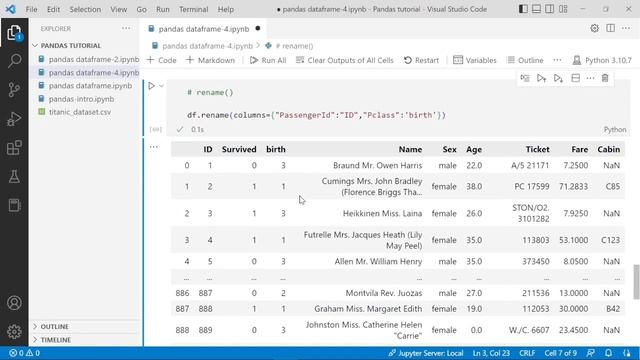Open the Help menu
Screen dimensions: 640x360
tap(226, 9)
